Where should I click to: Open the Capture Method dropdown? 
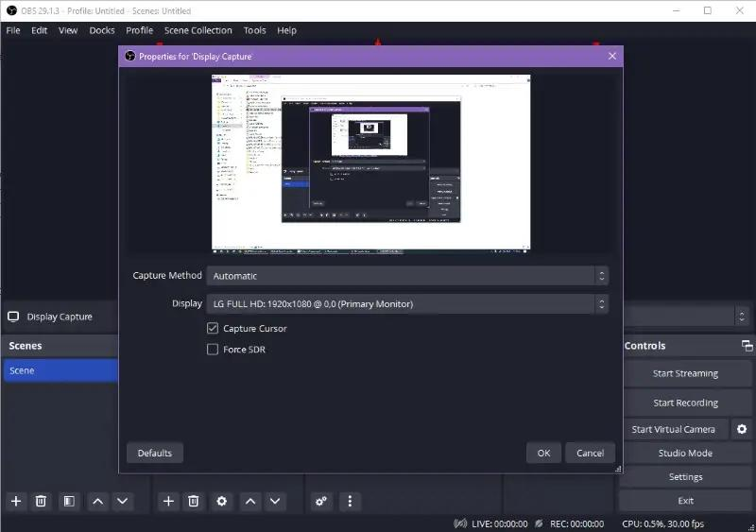click(407, 276)
